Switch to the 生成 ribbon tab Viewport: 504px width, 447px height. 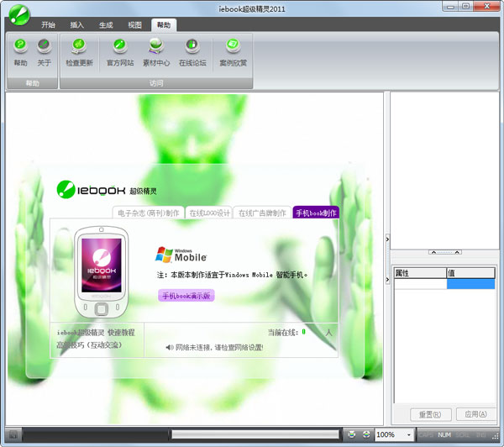(x=106, y=24)
